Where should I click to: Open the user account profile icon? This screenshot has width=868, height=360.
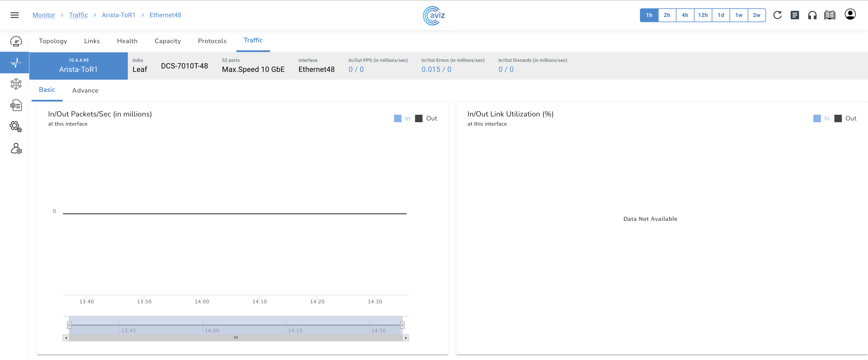pyautogui.click(x=850, y=14)
